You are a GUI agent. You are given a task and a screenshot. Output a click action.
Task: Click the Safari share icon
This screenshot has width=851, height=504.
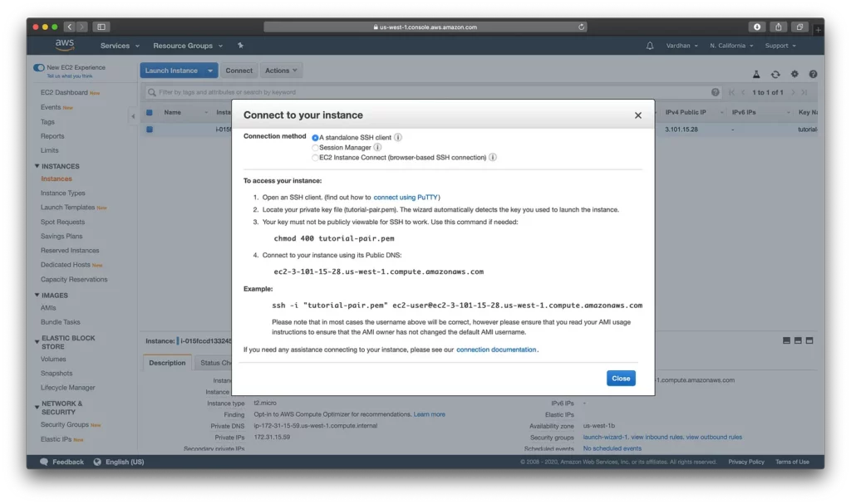[x=778, y=27]
